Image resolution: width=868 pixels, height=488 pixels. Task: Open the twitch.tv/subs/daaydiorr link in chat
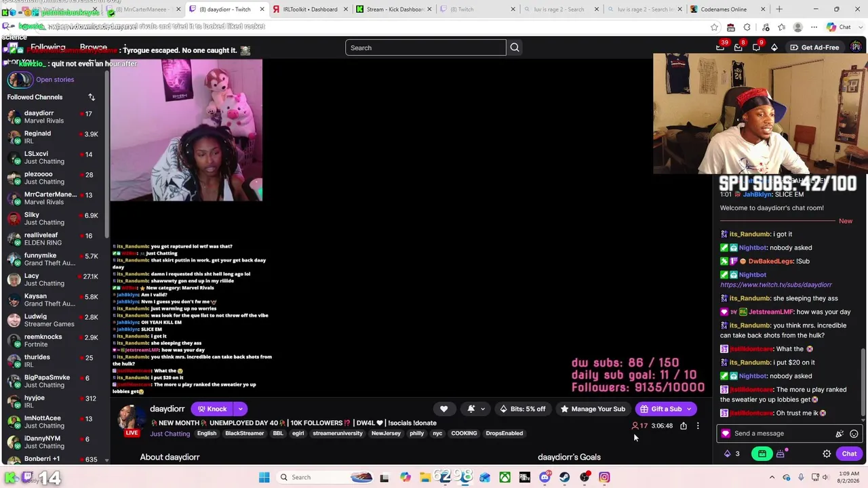776,285
